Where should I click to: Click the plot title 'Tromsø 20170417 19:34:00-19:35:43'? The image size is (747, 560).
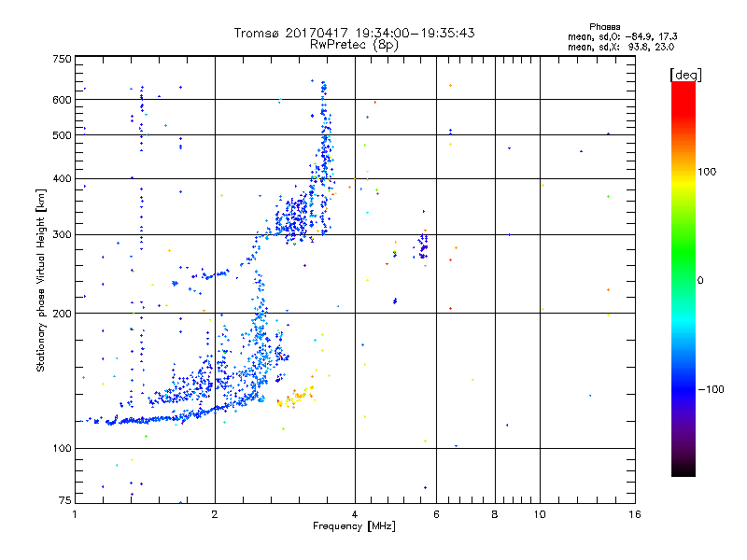click(x=354, y=33)
